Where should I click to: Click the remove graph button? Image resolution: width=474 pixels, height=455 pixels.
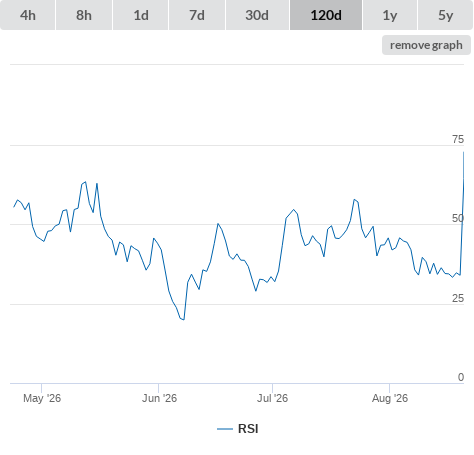click(x=426, y=45)
